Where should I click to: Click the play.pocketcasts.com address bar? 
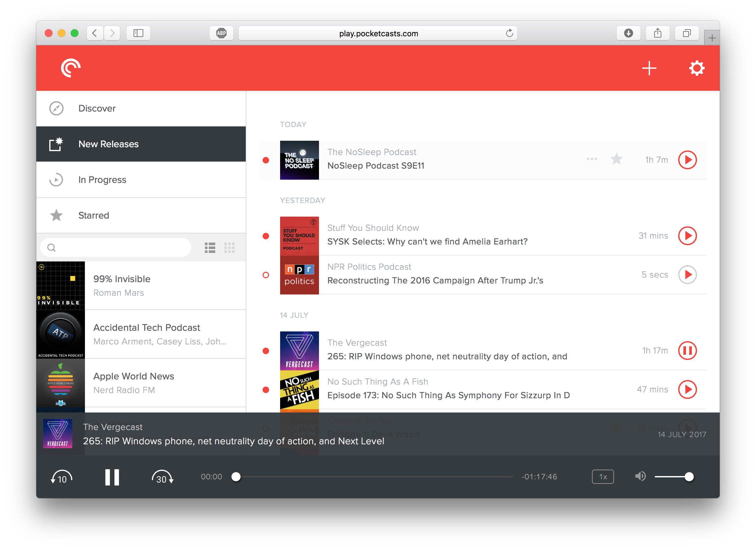click(x=378, y=33)
